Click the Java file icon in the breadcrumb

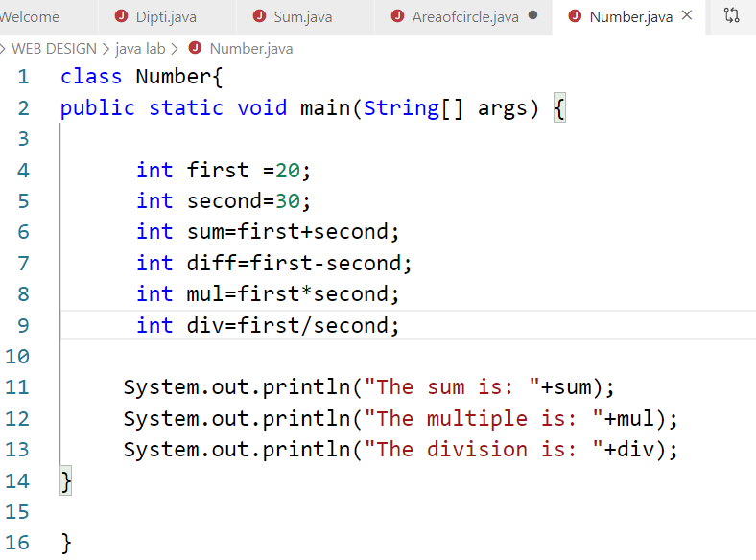[196, 48]
